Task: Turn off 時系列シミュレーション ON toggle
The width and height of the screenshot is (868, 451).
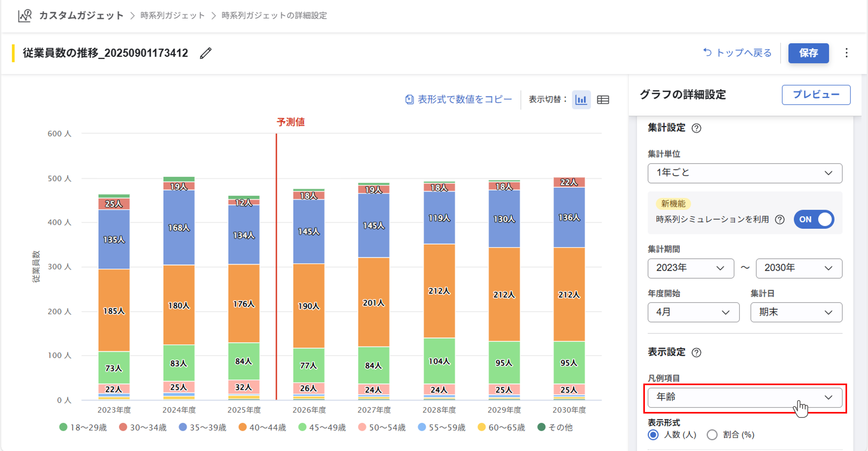Action: point(814,220)
